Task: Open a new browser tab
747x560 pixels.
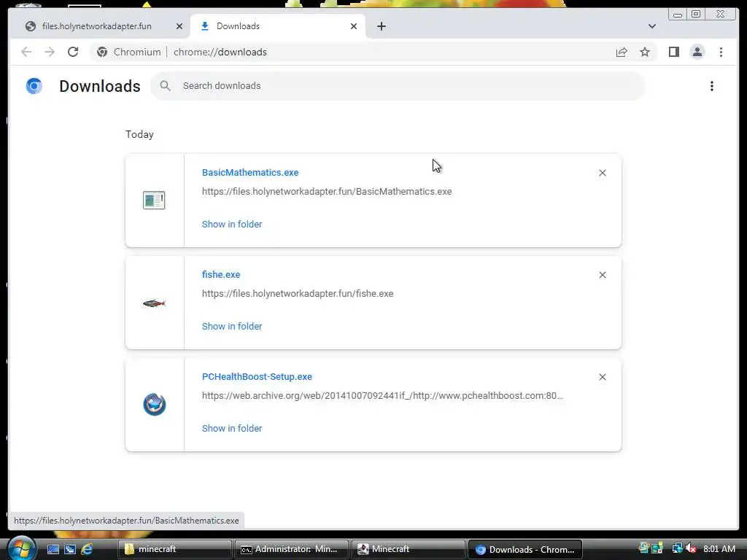Action: [381, 26]
